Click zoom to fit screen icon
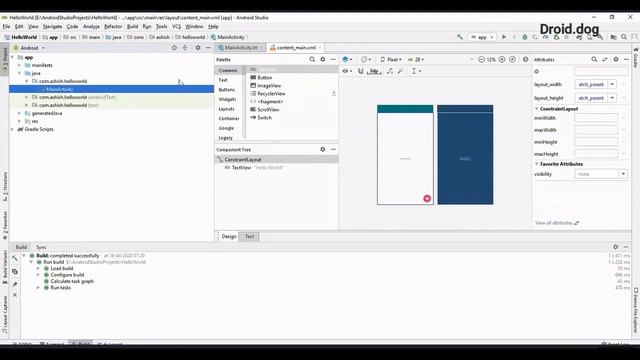This screenshot has height=360, width=640. 513,59
